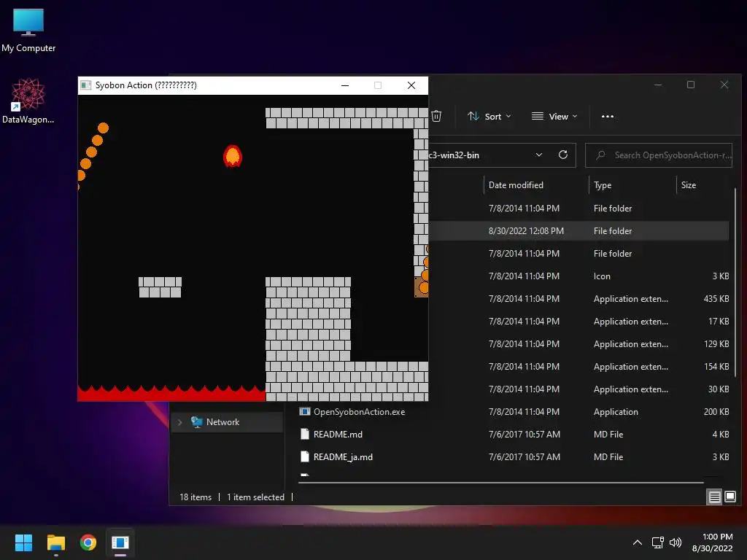Viewport: 747px width, 560px height.
Task: Switch to details view layout button
Action: tap(715, 497)
